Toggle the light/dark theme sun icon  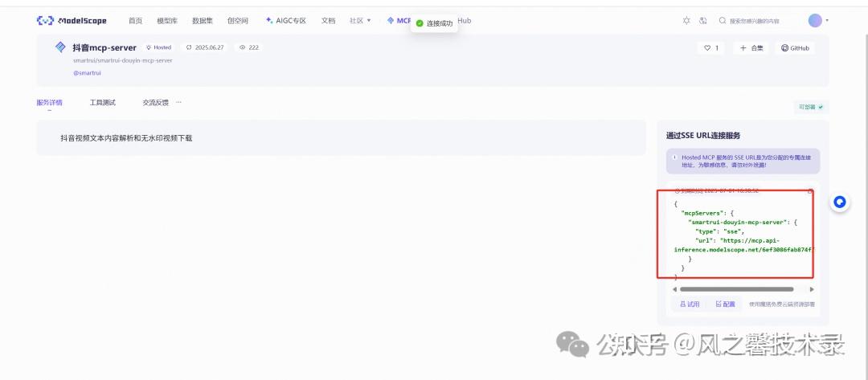pyautogui.click(x=686, y=21)
